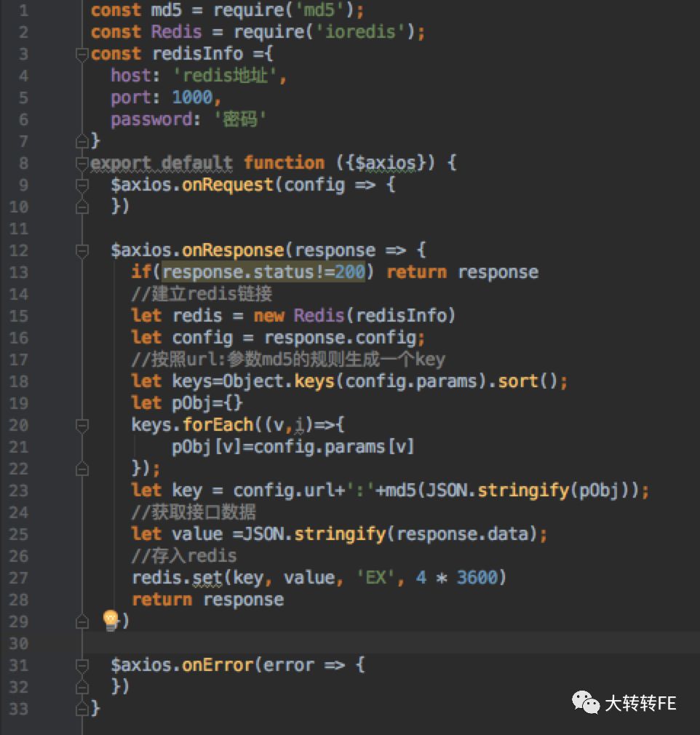Click the redisInfo constant name on line 3
This screenshot has width=700, height=735.
point(197,54)
